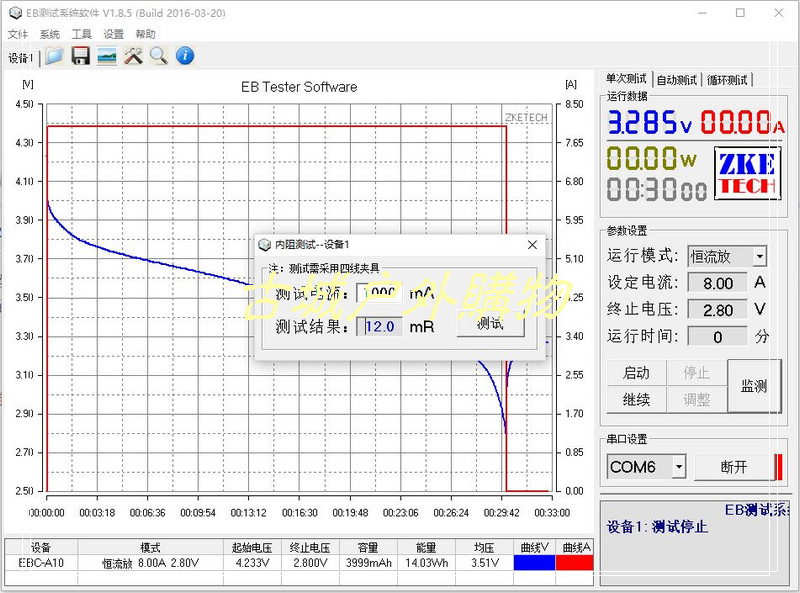This screenshot has height=593, width=800.
Task: Open settings with the hammer-wrench tools icon
Action: 133,56
